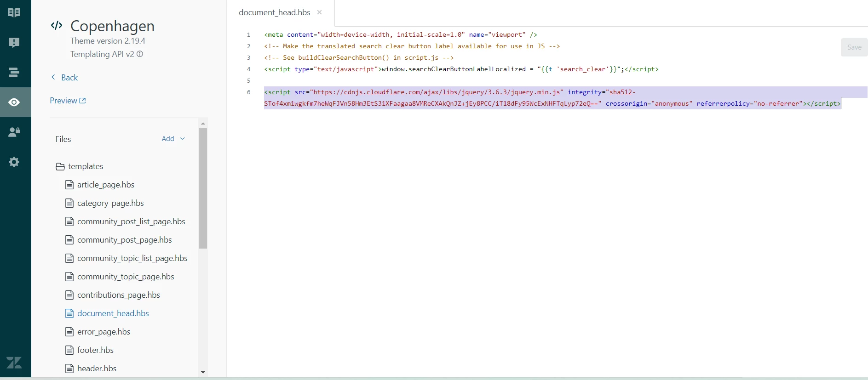This screenshot has width=868, height=380.
Task: Click the file icon of category_page.hbs
Action: click(x=69, y=203)
